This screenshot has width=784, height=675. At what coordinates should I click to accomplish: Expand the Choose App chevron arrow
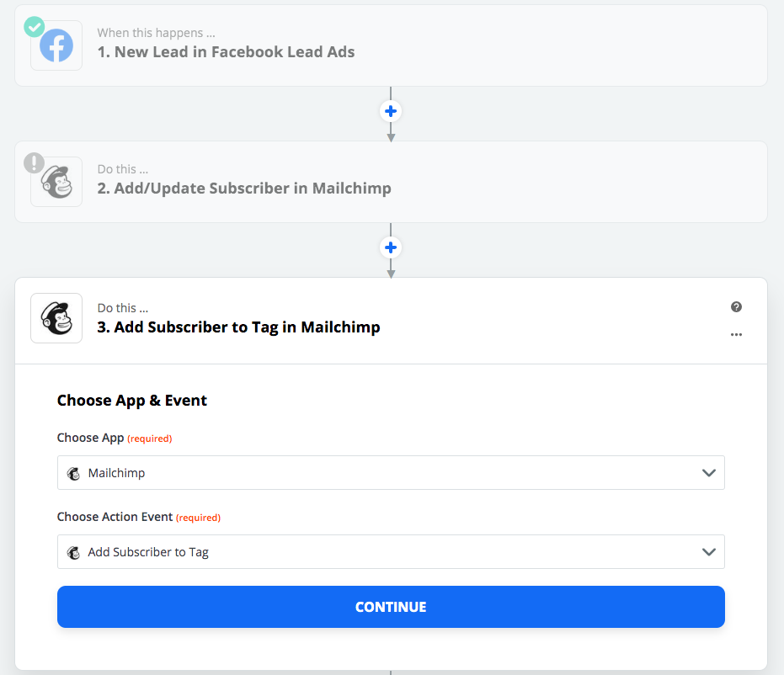tap(708, 473)
